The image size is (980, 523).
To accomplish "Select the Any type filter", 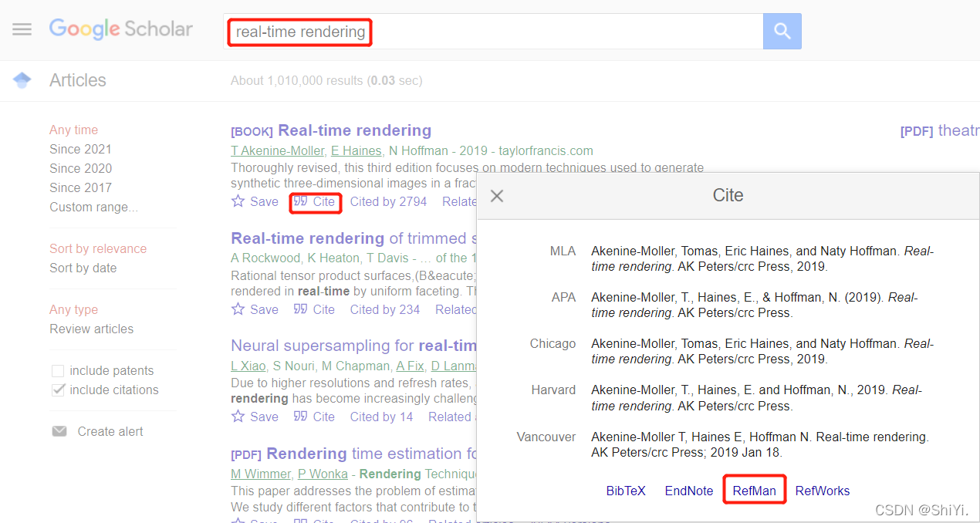I will tap(74, 309).
